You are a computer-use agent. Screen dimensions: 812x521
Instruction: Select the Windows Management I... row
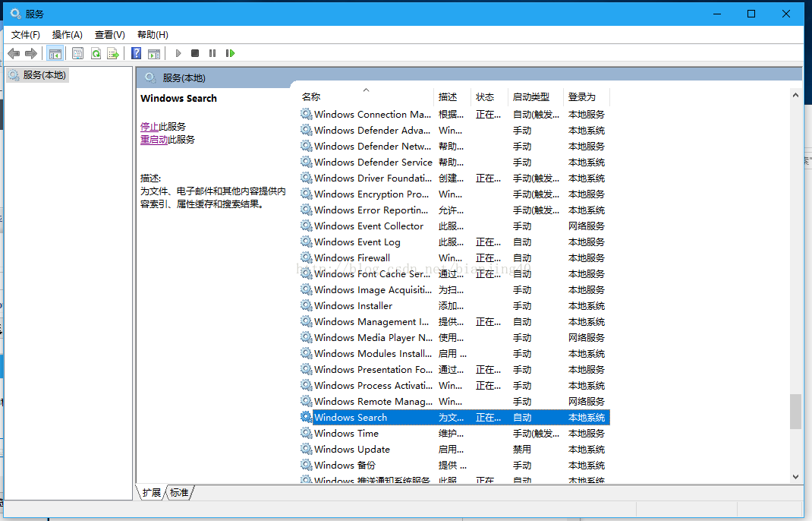tap(455, 321)
